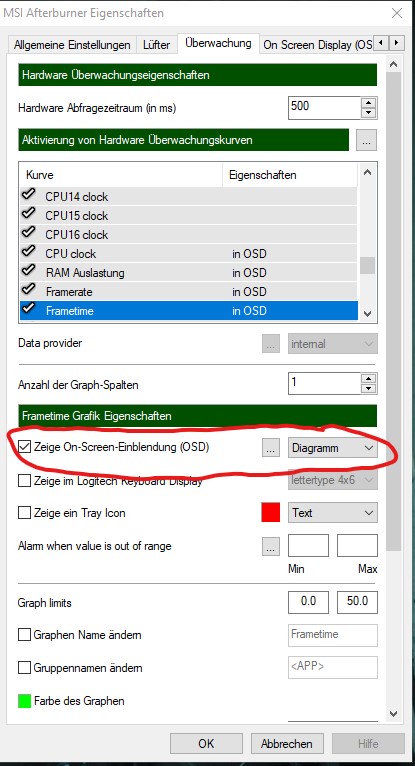Screen dimensions: 415x766
Task: Toggle Frametime curve checkmark
Action: [28, 309]
